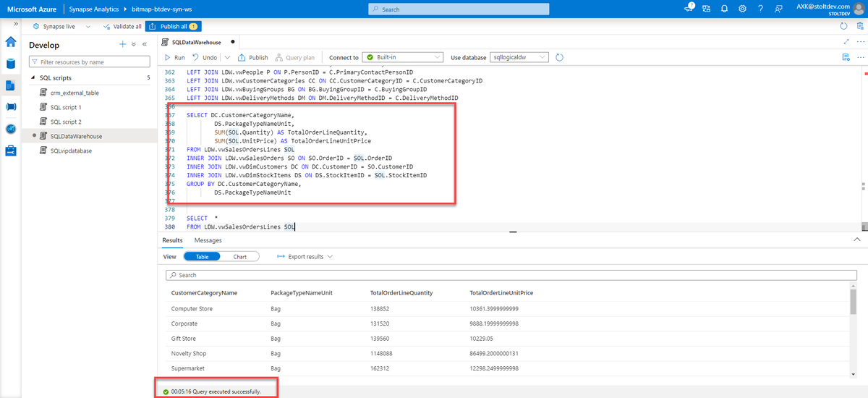Open the feedback icon
Image resolution: width=868 pixels, height=398 pixels.
[778, 9]
